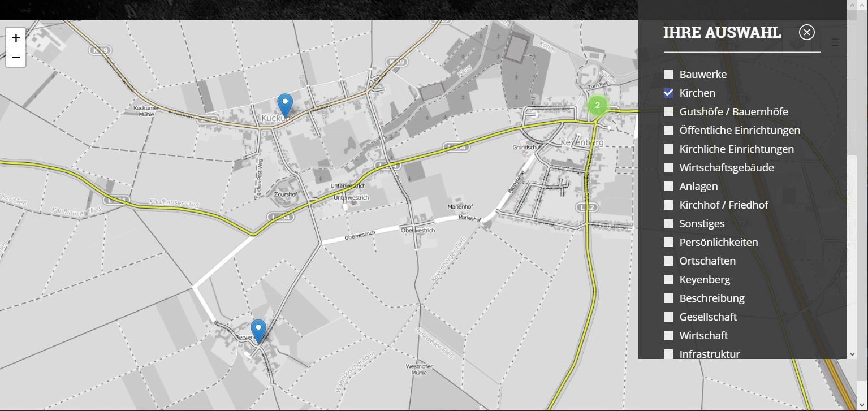
Task: Uncheck the Kirchen checkbox
Action: tap(668, 93)
